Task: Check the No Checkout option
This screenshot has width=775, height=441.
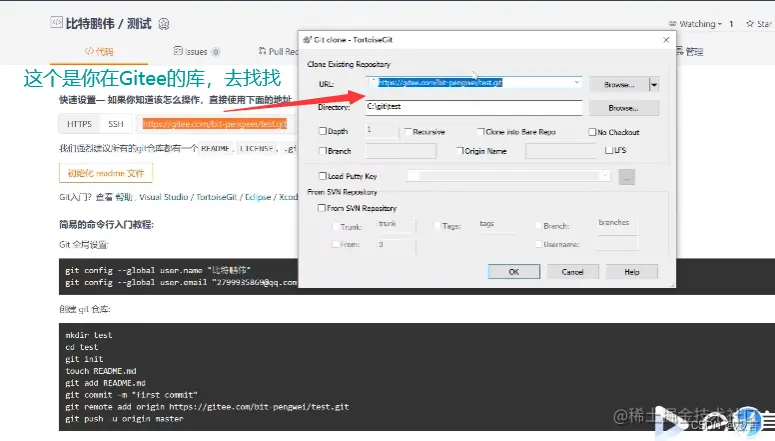Action: (592, 132)
